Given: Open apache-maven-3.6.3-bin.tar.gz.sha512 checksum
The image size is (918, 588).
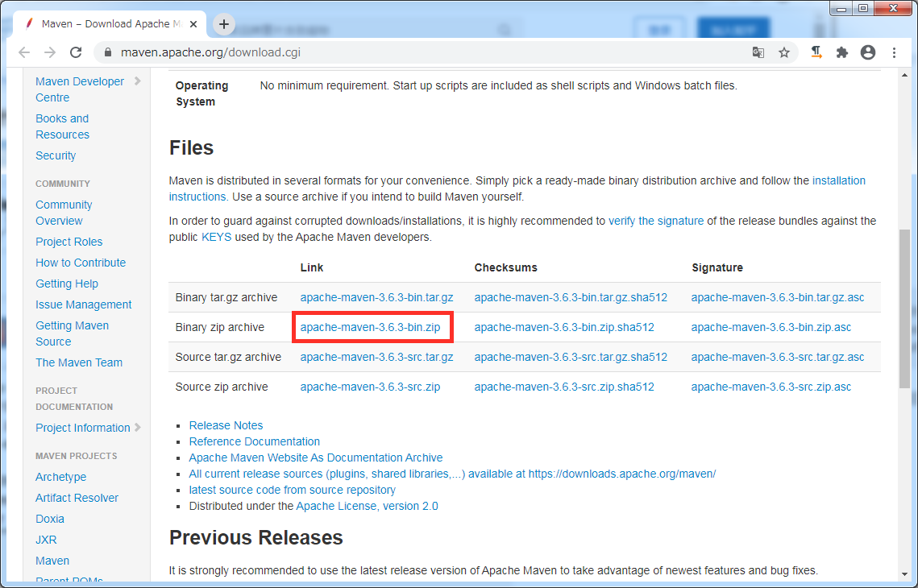Looking at the screenshot, I should coord(571,298).
